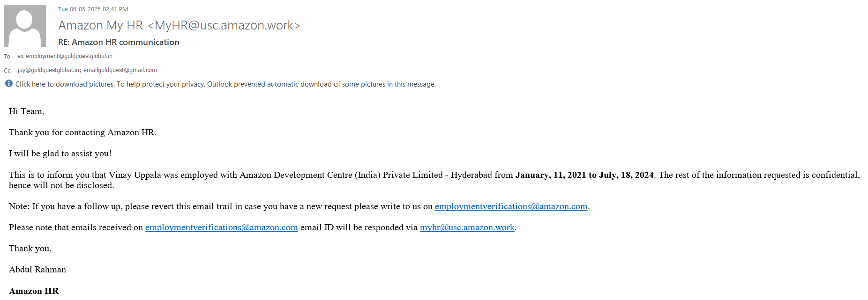
Task: Click the 'Thank you for contacting Amazon HR' line
Action: pyautogui.click(x=82, y=132)
